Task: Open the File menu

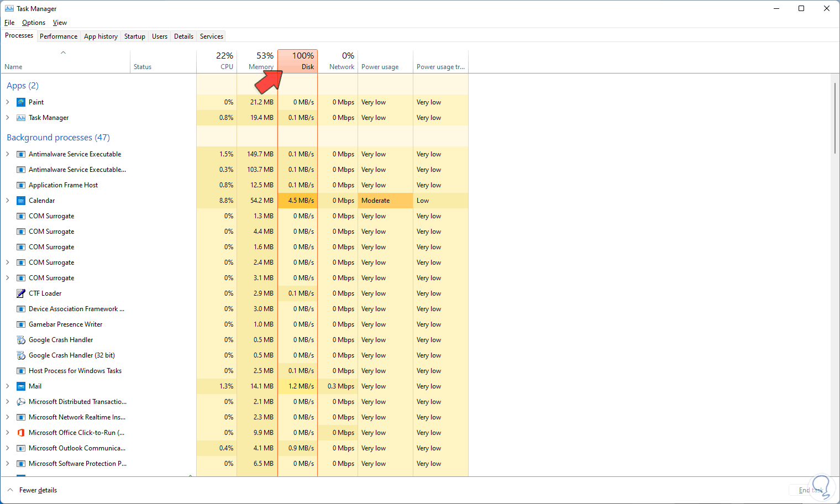Action: click(9, 23)
